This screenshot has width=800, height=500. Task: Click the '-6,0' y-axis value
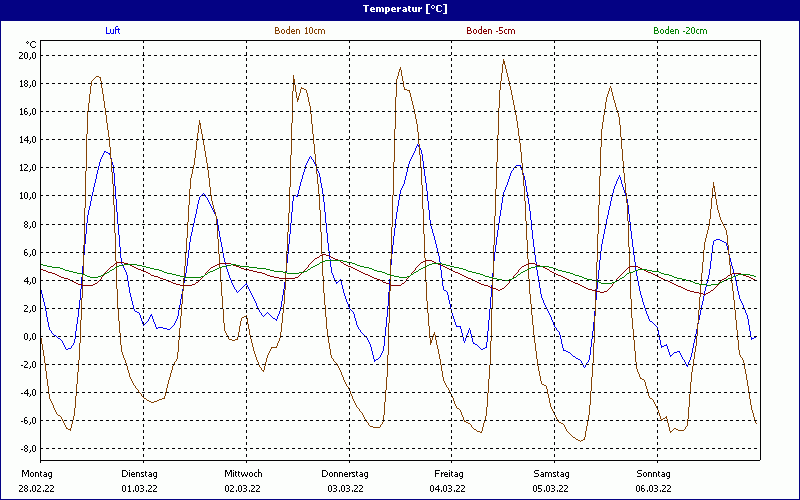[28, 421]
